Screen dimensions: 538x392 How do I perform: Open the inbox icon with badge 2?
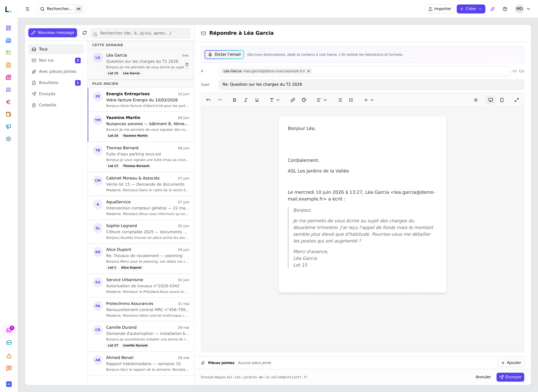(x=9, y=330)
